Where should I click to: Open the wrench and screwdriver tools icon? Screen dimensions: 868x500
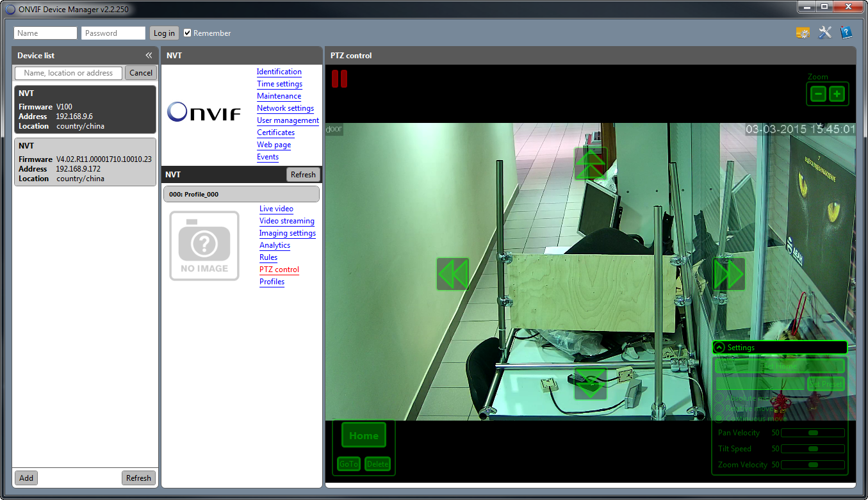click(x=825, y=33)
